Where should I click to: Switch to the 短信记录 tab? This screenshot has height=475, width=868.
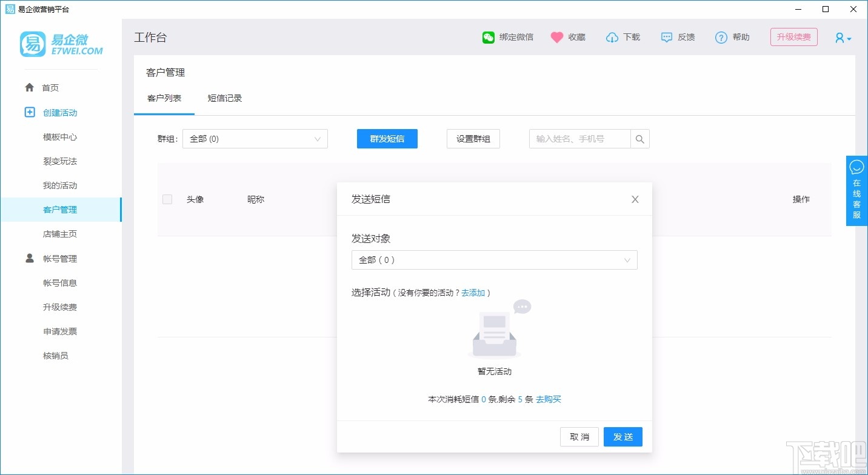224,98
